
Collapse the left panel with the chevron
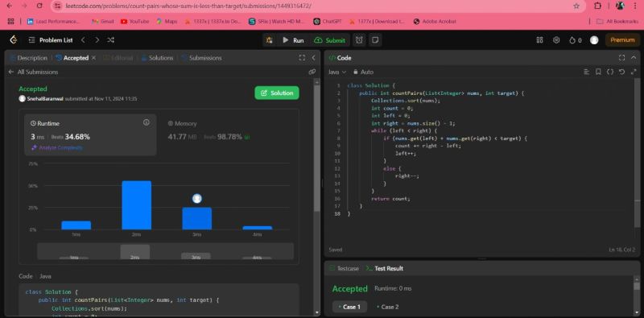pos(313,58)
